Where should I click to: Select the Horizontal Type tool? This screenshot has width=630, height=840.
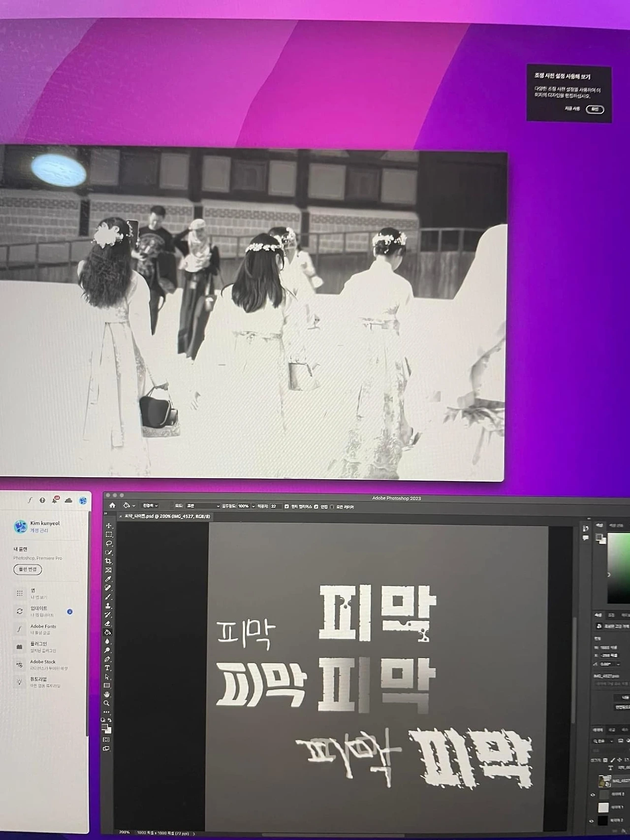[x=107, y=668]
